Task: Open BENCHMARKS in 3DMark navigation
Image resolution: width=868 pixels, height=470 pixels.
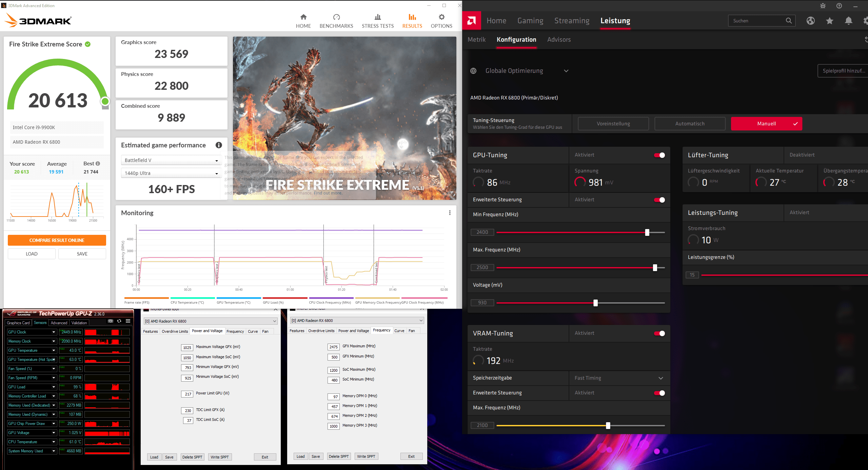Action: [x=336, y=21]
